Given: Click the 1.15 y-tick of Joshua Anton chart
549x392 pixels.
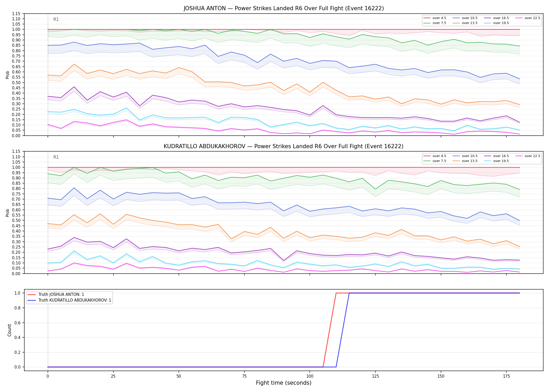Looking at the screenshot, I should point(16,14).
